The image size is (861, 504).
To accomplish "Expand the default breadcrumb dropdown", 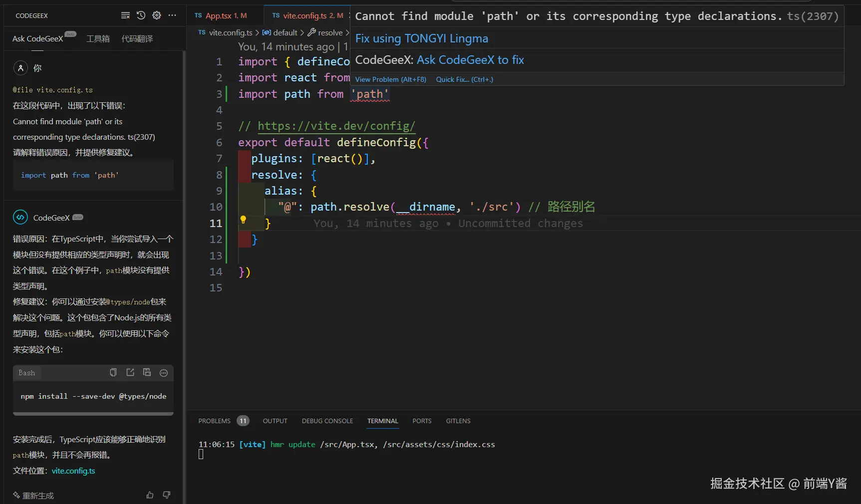I will (x=286, y=32).
